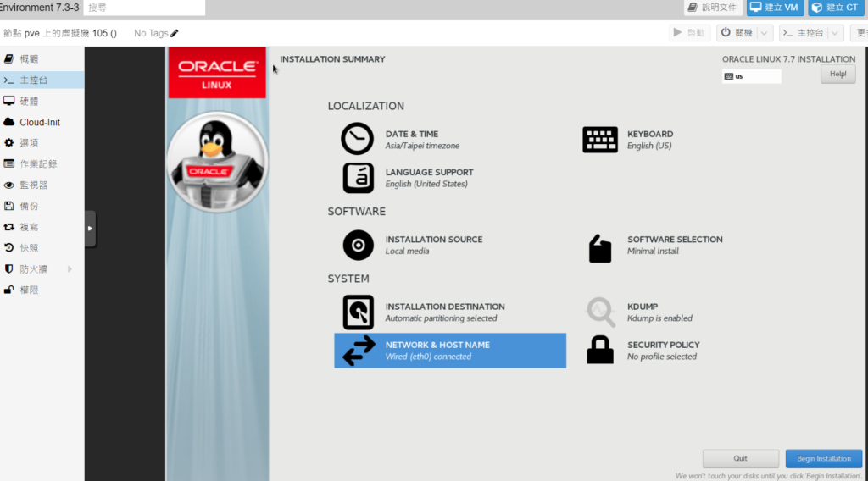
Task: Click the Keyboard layout icon
Action: 600,140
